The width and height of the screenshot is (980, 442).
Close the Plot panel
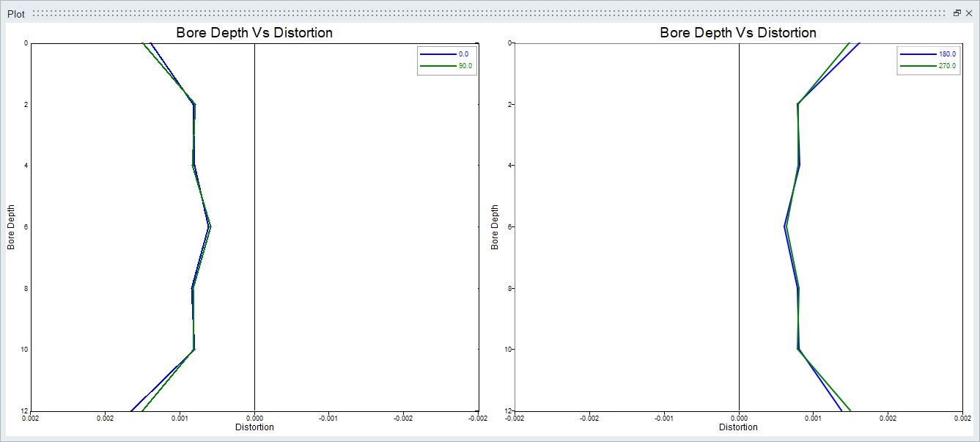pyautogui.click(x=968, y=13)
